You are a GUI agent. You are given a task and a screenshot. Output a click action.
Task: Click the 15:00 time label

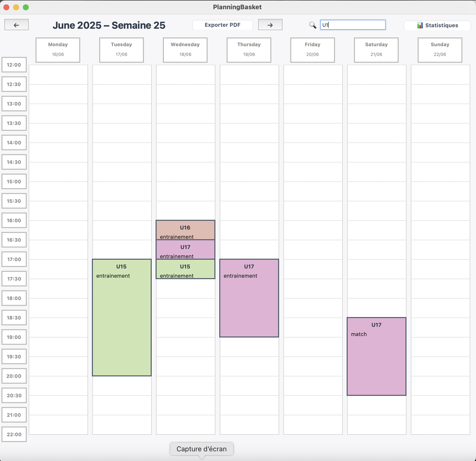click(x=14, y=181)
